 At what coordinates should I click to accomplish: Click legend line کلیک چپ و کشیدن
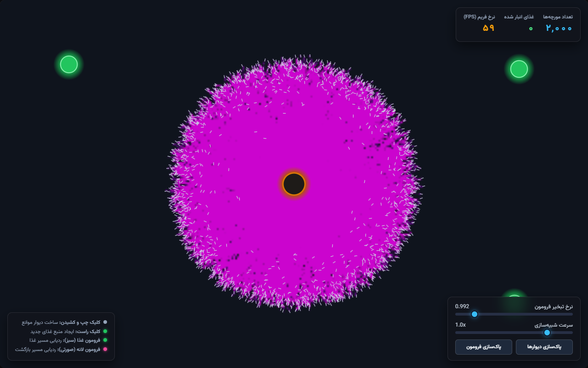[64, 322]
